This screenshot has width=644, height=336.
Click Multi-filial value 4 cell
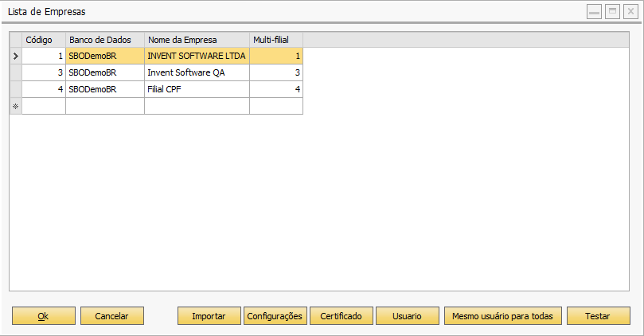coord(276,89)
